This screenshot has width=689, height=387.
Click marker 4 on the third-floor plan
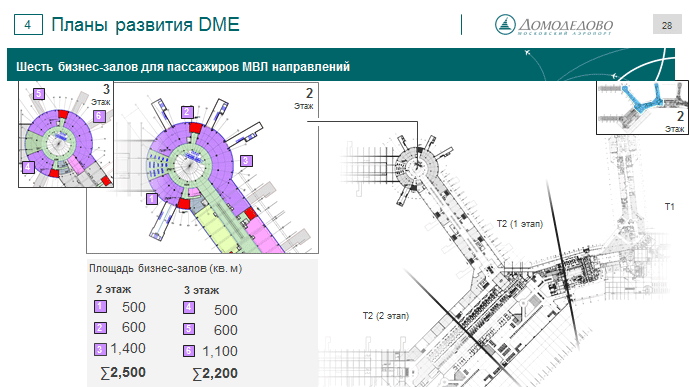tap(28, 167)
